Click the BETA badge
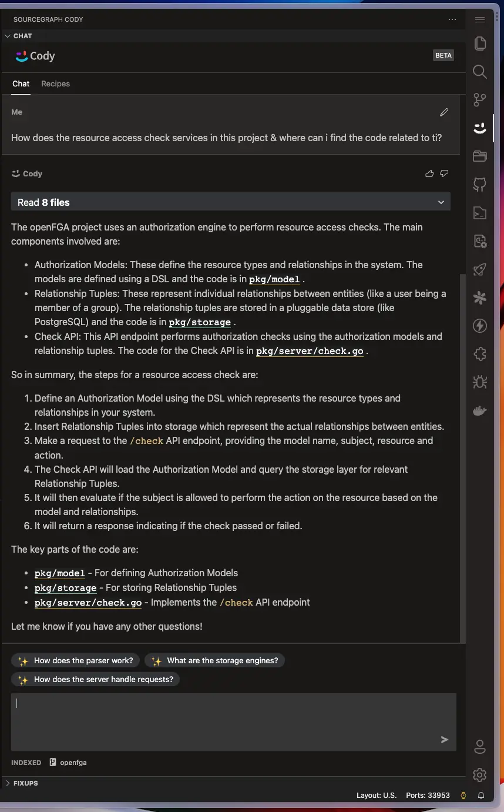The height and width of the screenshot is (812, 504). (x=443, y=55)
